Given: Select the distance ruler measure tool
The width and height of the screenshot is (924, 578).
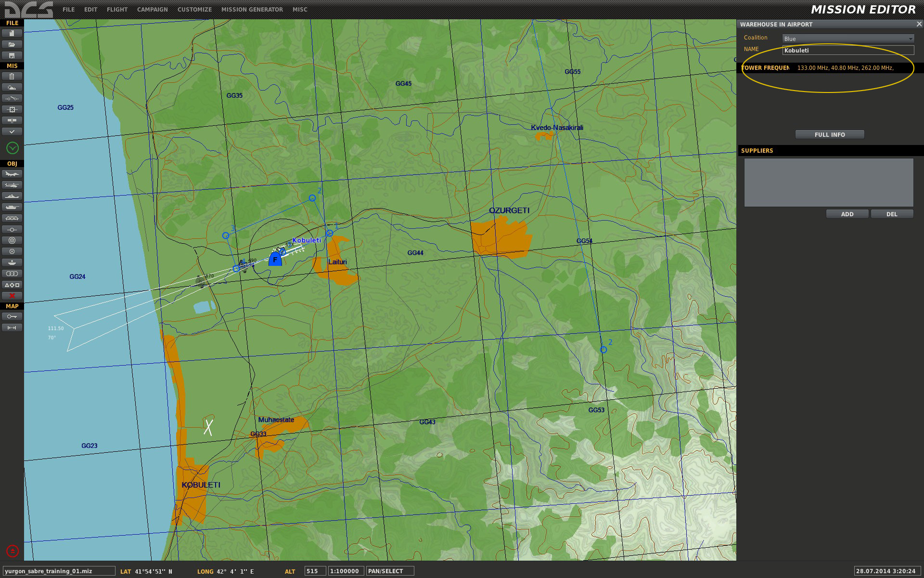Looking at the screenshot, I should tap(12, 328).
